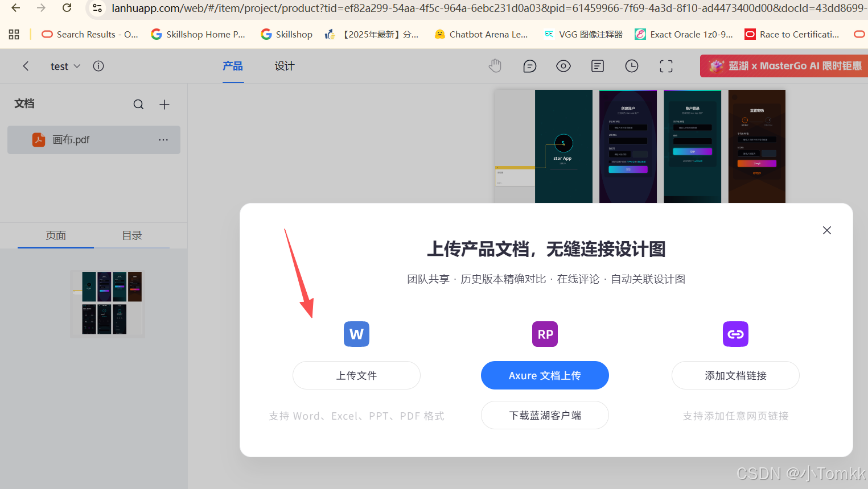
Task: Click the purple link chain icon
Action: 735,334
